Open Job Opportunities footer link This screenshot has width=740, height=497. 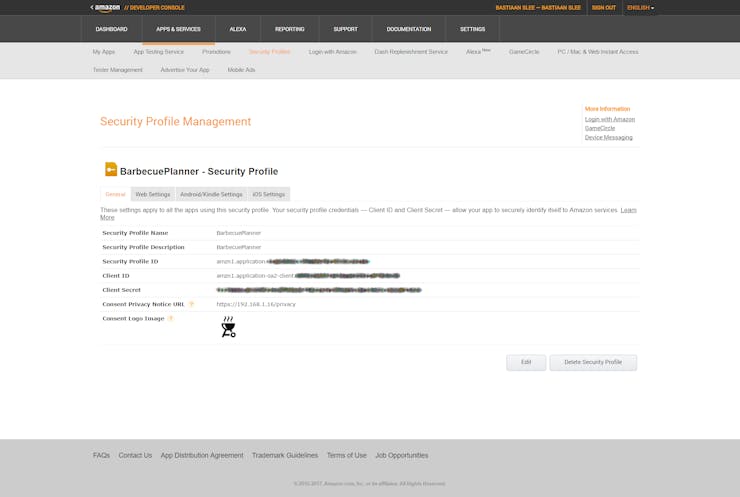pyautogui.click(x=402, y=455)
